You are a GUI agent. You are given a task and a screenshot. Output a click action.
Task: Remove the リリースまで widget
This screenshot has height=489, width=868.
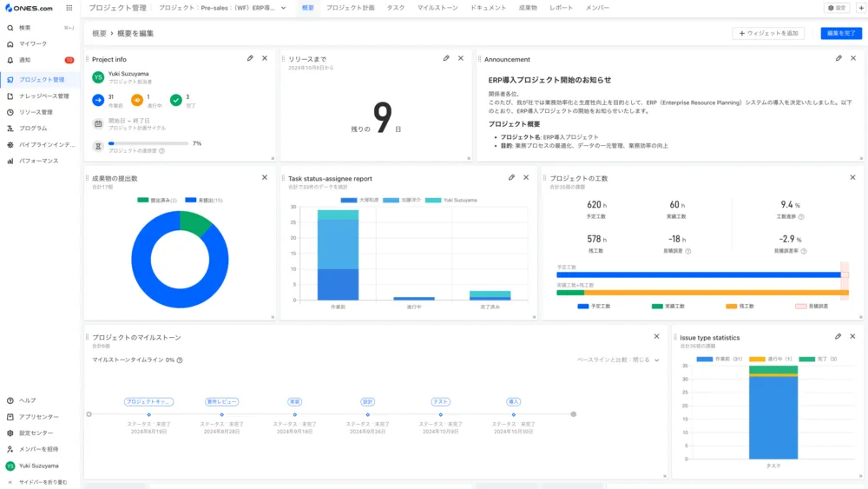[461, 58]
